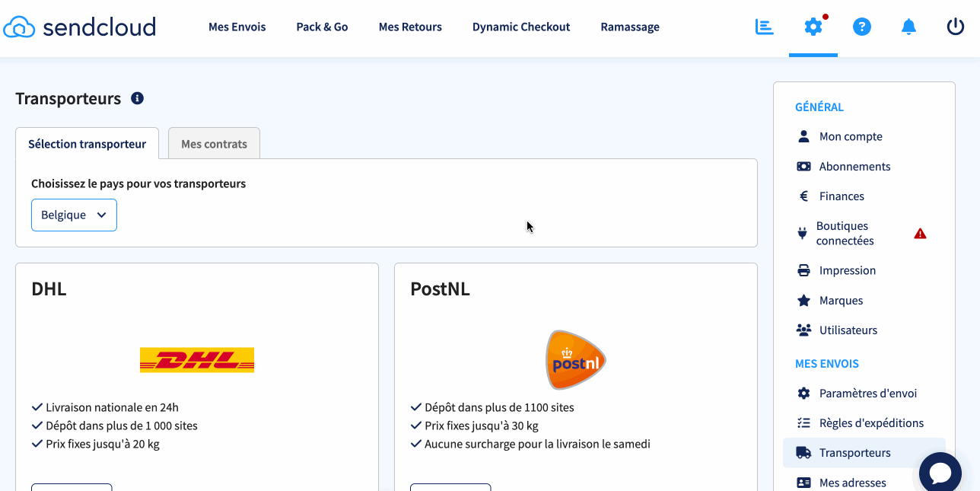Open the Belgique country dropdown
This screenshot has width=980, height=491.
click(x=74, y=215)
